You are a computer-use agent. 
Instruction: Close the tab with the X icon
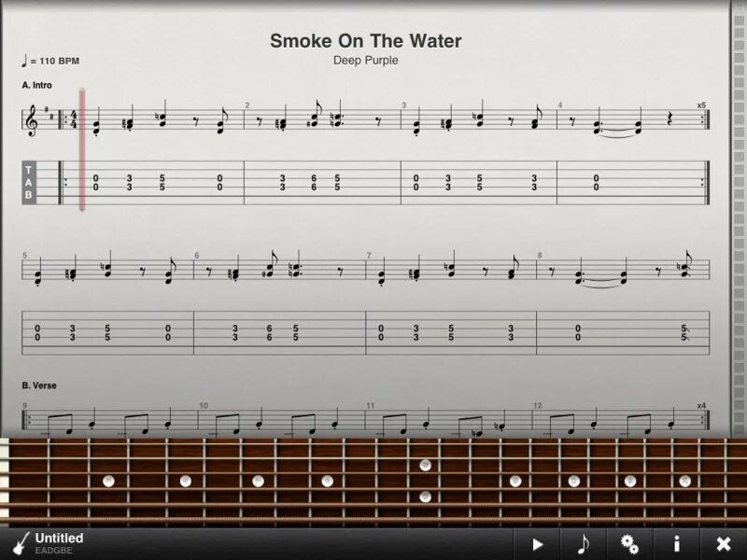724,544
